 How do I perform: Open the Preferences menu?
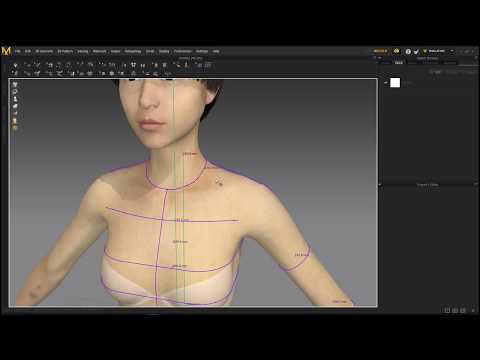(183, 51)
